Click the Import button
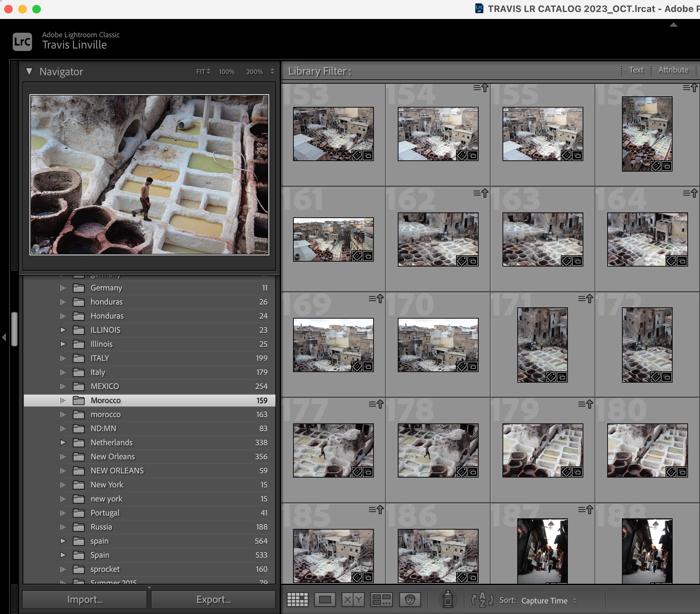Viewport: 700px width, 614px height. point(85,600)
